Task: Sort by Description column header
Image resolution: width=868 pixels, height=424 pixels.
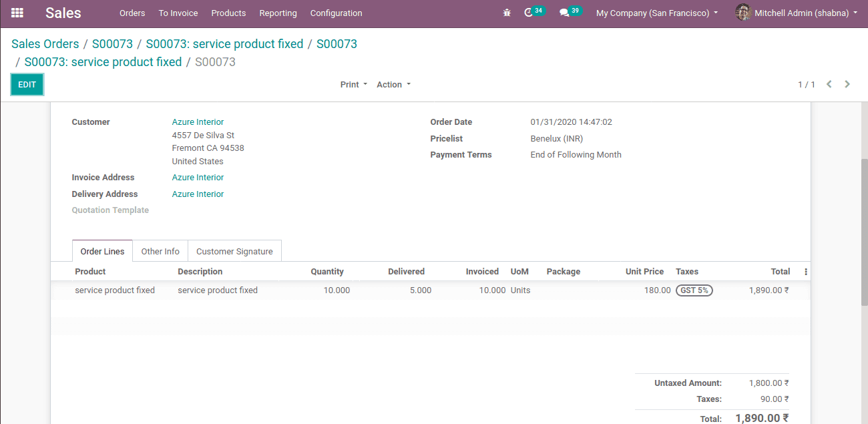Action: click(x=200, y=272)
